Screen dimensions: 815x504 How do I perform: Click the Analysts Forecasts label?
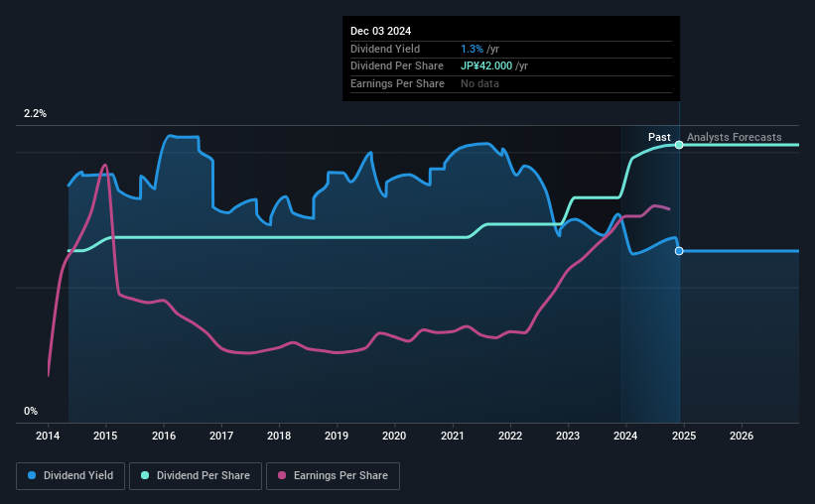[734, 137]
